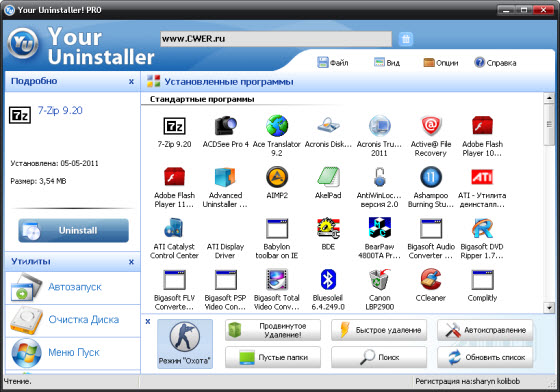Click the Быстрое удаление button

coord(379,330)
